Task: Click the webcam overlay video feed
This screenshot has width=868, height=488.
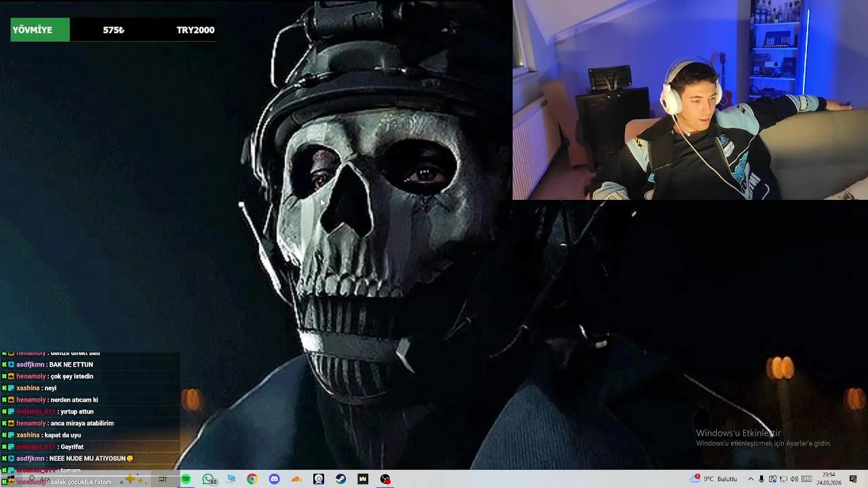Action: (x=690, y=100)
